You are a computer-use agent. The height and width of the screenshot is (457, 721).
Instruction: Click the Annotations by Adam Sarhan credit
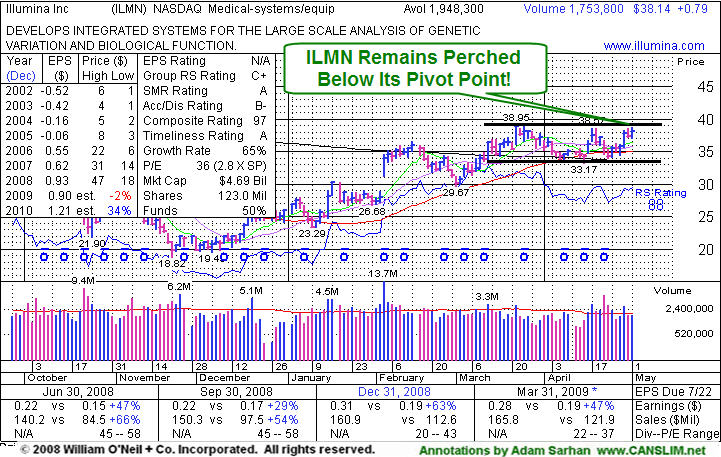point(505,450)
